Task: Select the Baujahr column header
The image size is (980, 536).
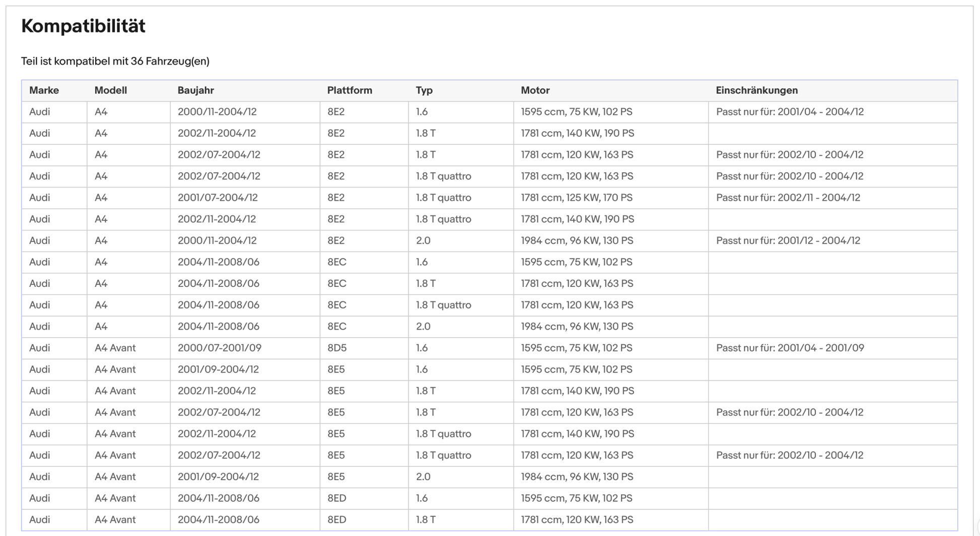Action: click(x=195, y=91)
